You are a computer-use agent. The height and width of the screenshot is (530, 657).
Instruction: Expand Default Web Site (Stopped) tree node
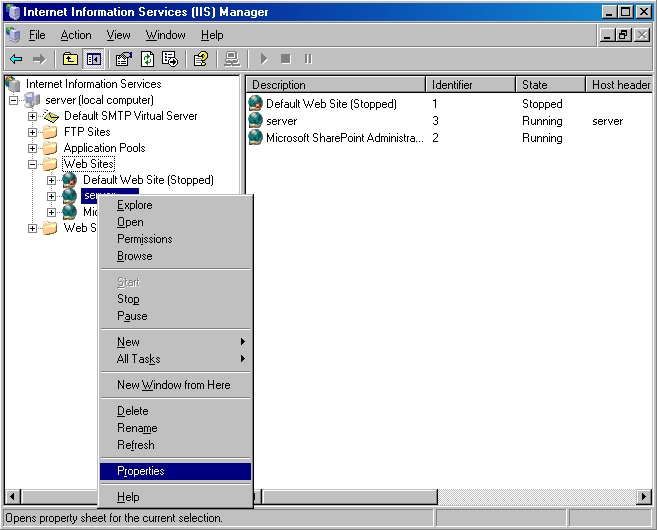[51, 180]
